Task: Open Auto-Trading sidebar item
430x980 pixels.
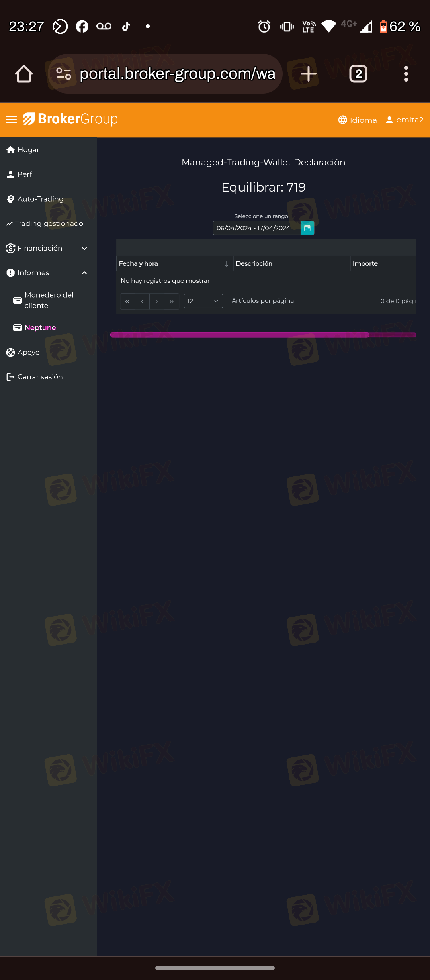Action: (x=40, y=199)
